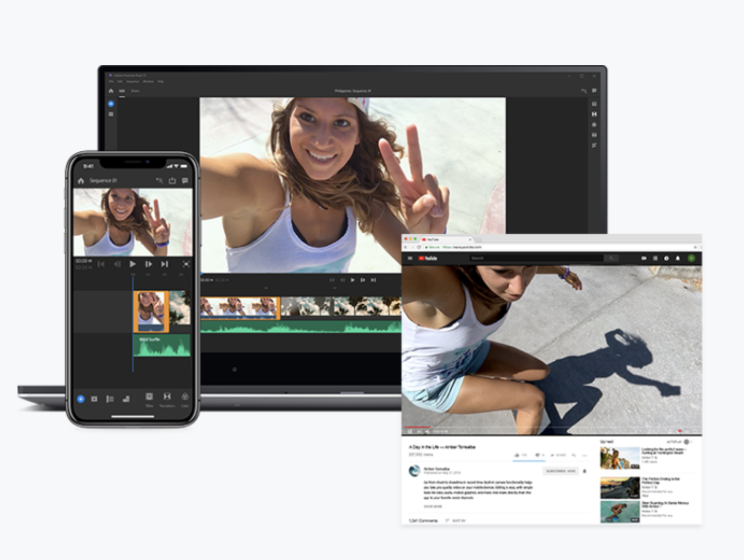Tap the blue plus add-media button on phone
This screenshot has height=560, width=744.
[x=81, y=399]
